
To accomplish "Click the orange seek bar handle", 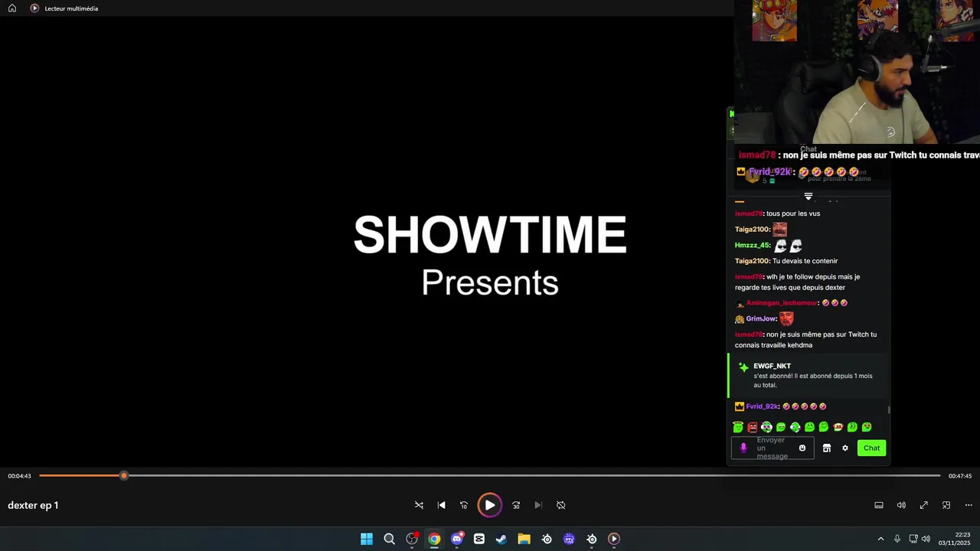I will (x=124, y=476).
